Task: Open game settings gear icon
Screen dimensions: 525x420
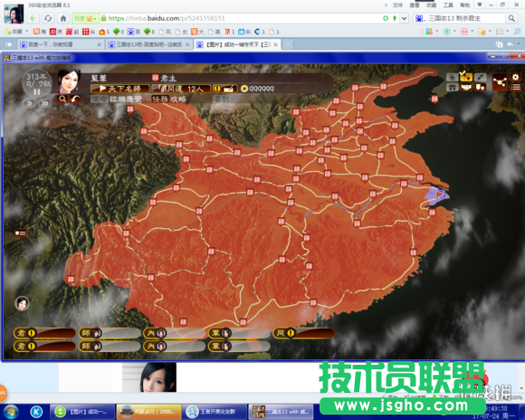Action: pyautogui.click(x=516, y=77)
